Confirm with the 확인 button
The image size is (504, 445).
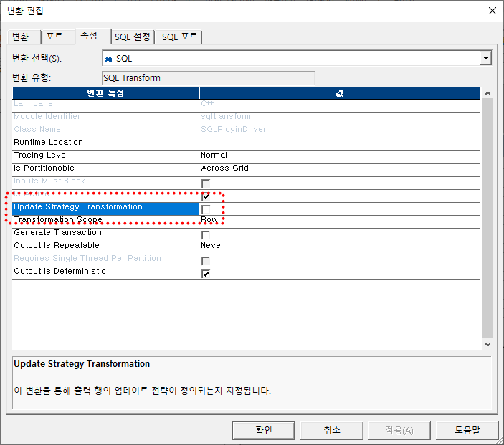pyautogui.click(x=264, y=430)
